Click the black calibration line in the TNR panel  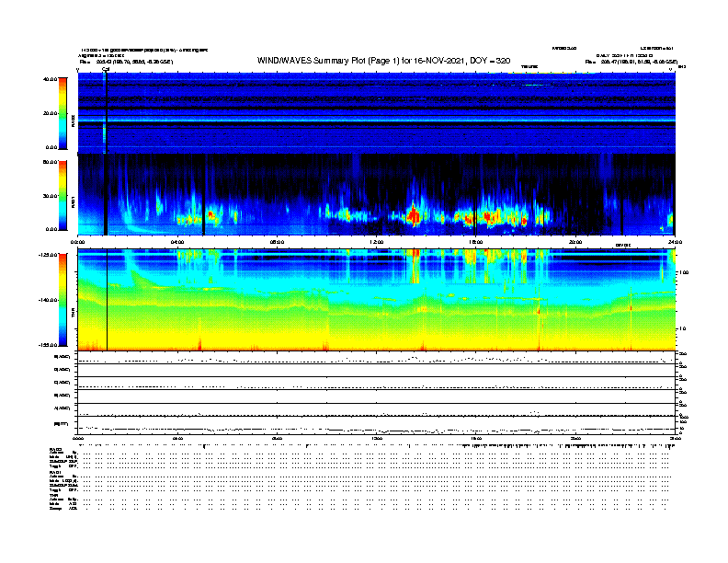(x=108, y=300)
